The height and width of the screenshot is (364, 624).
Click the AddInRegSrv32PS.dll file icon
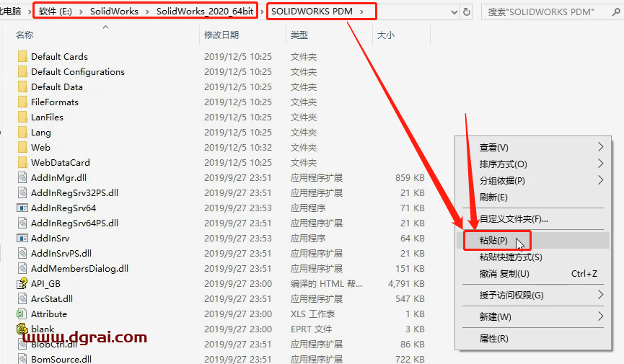tap(22, 192)
